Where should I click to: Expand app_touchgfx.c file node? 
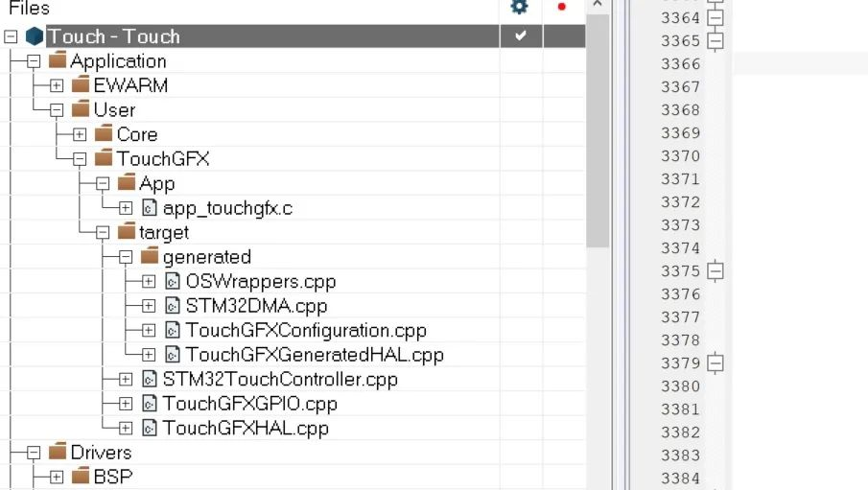click(126, 208)
